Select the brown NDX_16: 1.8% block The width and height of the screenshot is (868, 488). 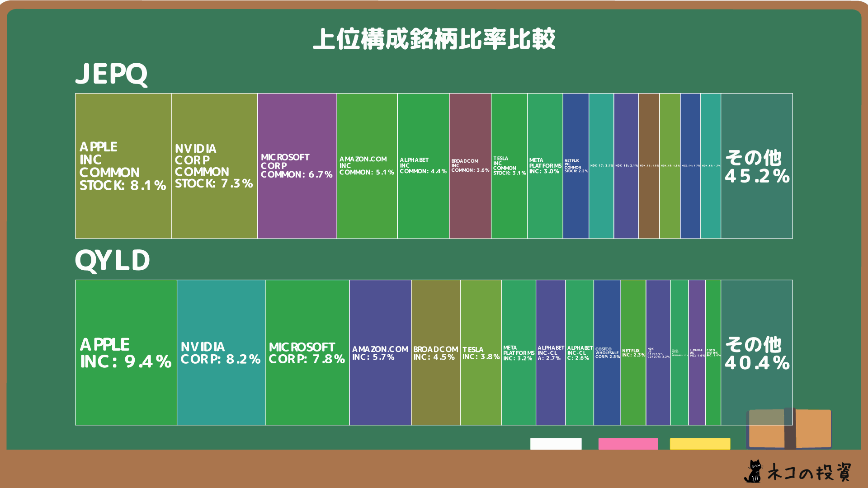tap(649, 166)
